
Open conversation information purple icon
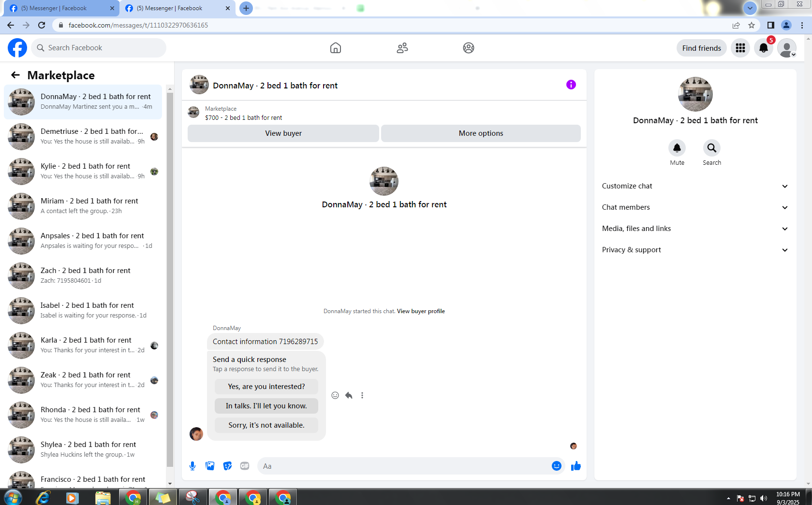[571, 85]
